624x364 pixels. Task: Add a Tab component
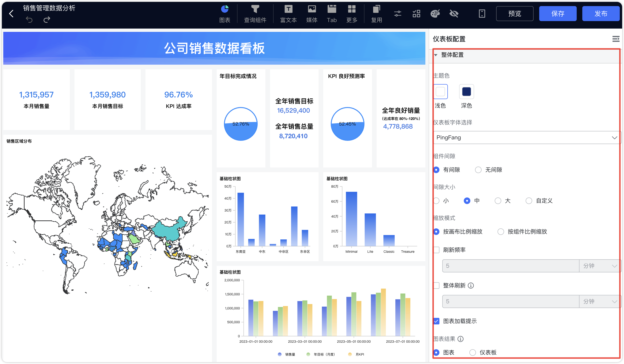pyautogui.click(x=332, y=14)
